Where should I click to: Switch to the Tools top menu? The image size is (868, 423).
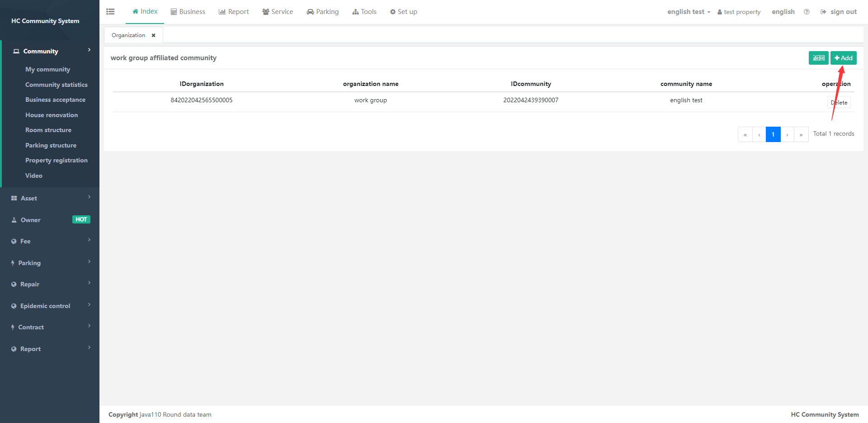click(364, 12)
